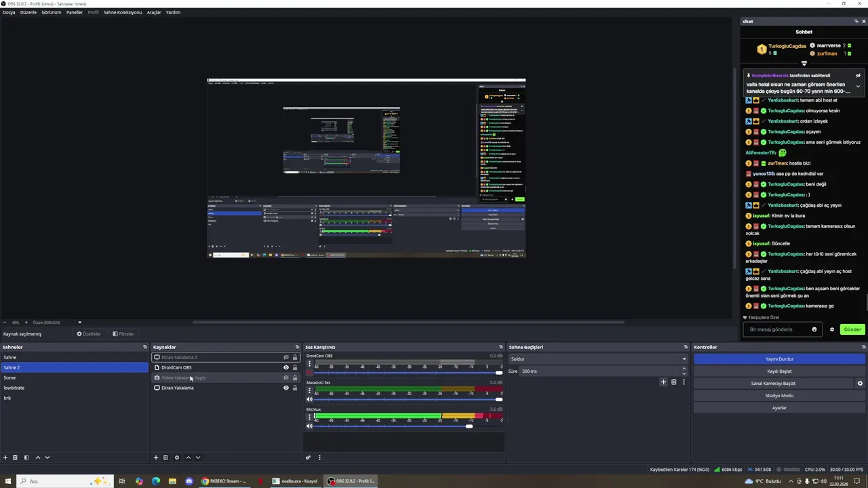This screenshot has width=868, height=488.
Task: Open virtual camera settings gear icon
Action: point(860,384)
